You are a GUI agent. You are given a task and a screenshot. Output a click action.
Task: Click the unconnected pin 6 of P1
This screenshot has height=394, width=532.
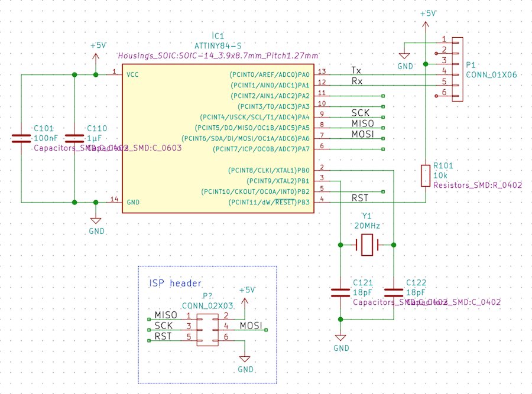point(436,96)
